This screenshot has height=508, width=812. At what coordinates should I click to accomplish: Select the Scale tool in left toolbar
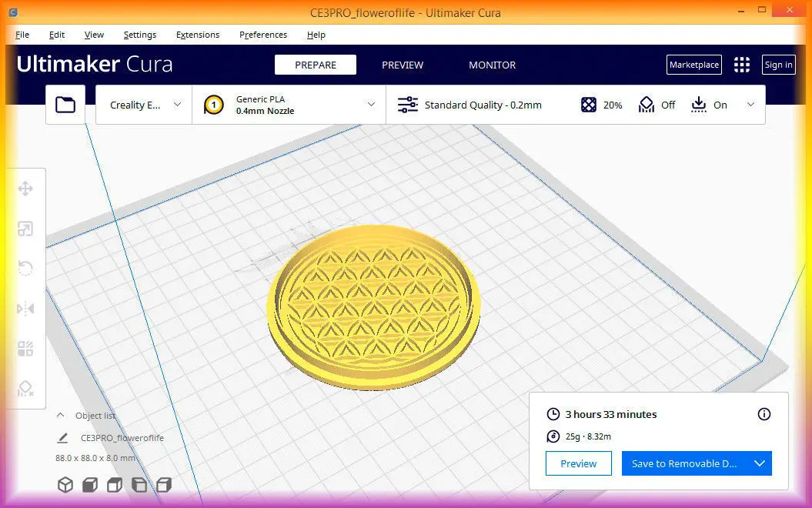(25, 229)
